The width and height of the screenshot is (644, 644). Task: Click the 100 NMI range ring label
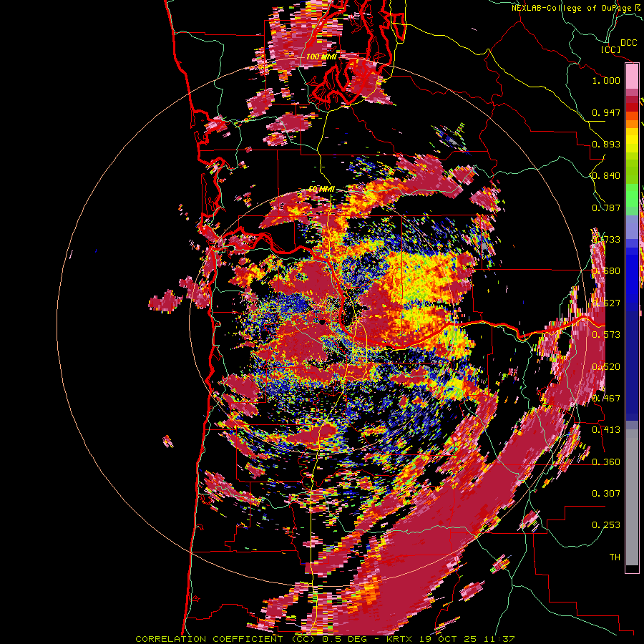coord(321,57)
